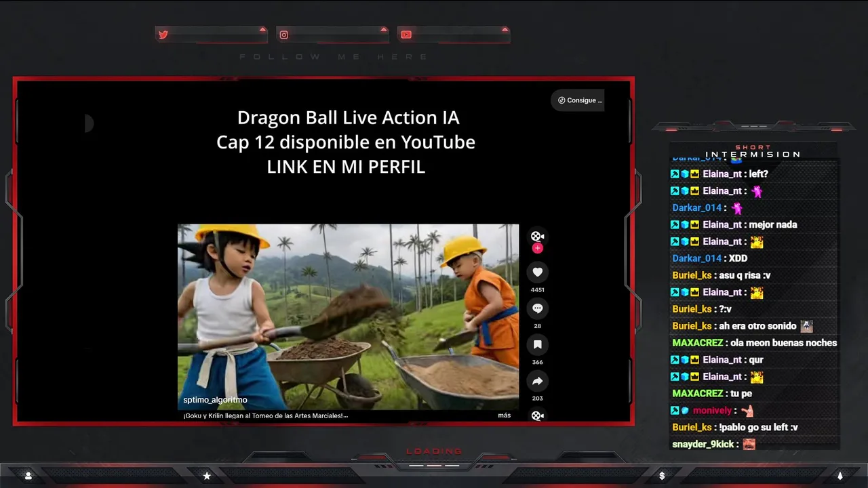Click the Goku y Krilin caption text
Image resolution: width=868 pixels, height=488 pixels.
[x=265, y=415]
